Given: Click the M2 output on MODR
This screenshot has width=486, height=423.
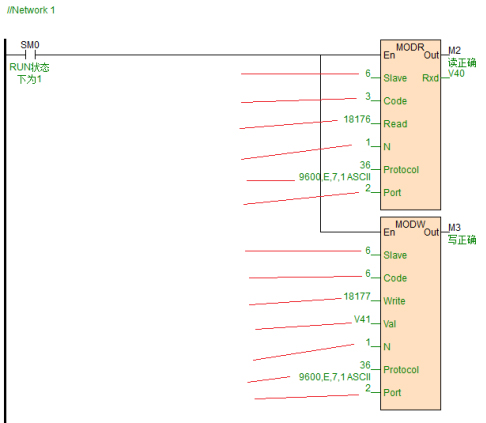Looking at the screenshot, I should point(454,51).
